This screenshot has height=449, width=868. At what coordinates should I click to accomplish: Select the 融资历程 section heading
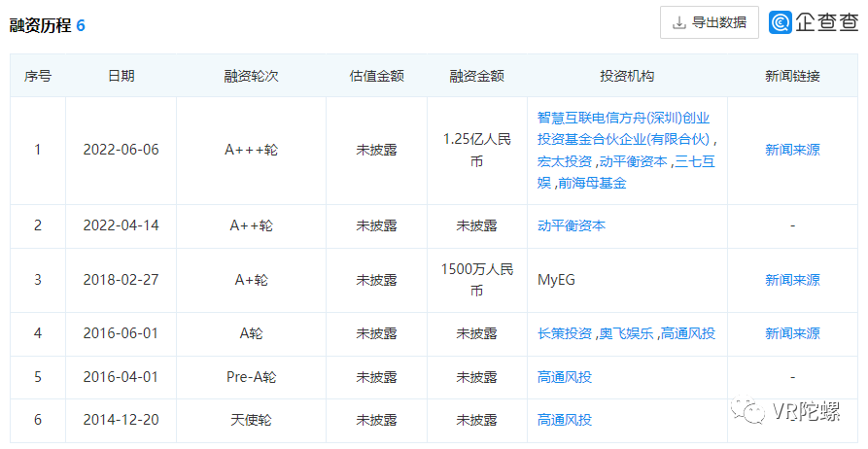[41, 25]
